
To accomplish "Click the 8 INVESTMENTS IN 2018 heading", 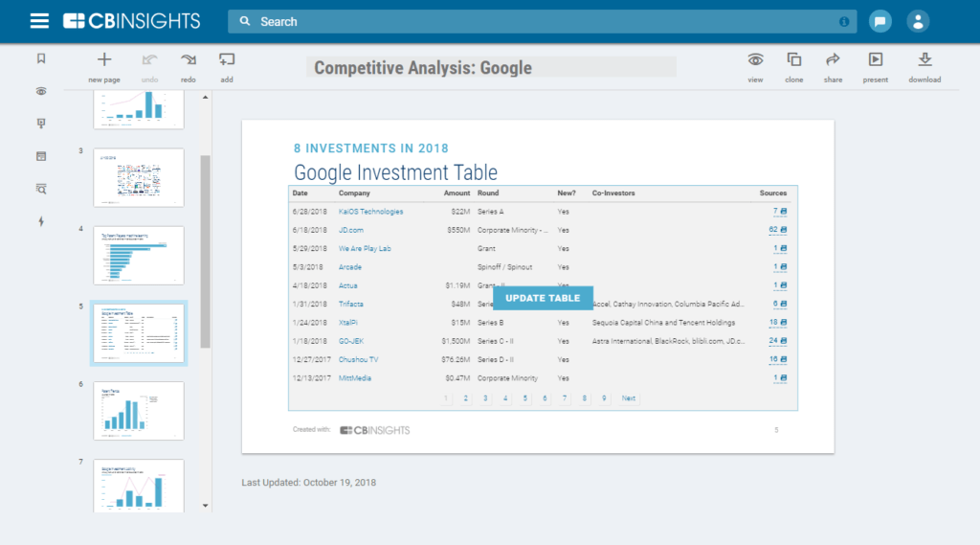I will coord(371,148).
